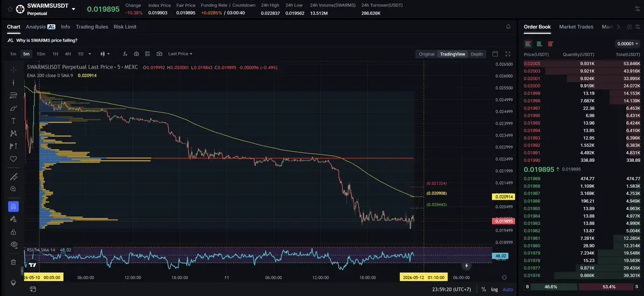This screenshot has height=296, width=644.
Task: Open the SWARMSUSDT pair selector dropdown
Action: pos(74,9)
